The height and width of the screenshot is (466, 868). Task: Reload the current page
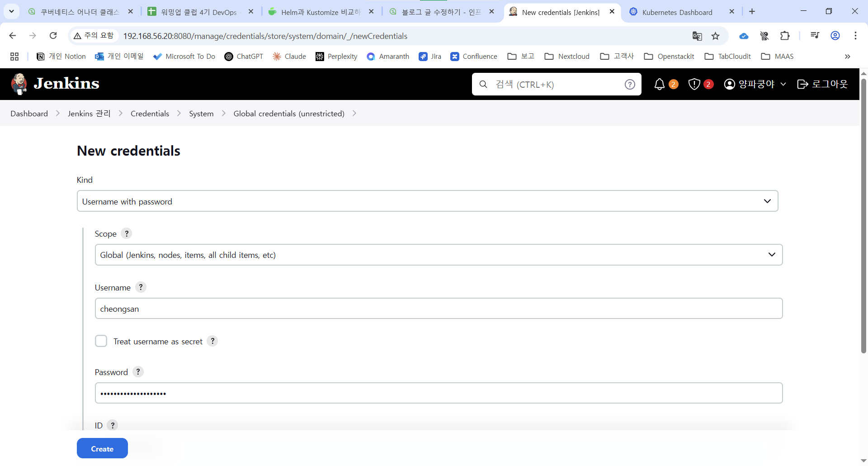click(53, 35)
